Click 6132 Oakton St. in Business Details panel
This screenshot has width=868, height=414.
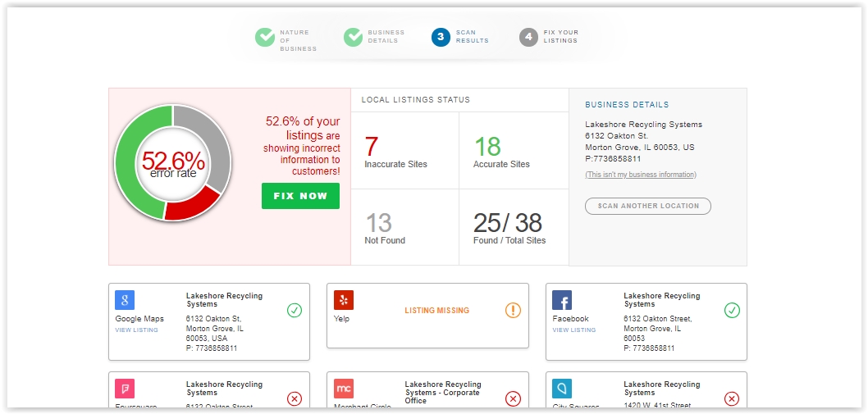pyautogui.click(x=616, y=135)
